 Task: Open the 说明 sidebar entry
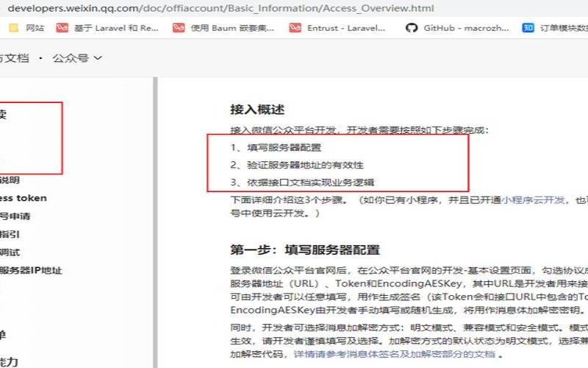pos(10,180)
